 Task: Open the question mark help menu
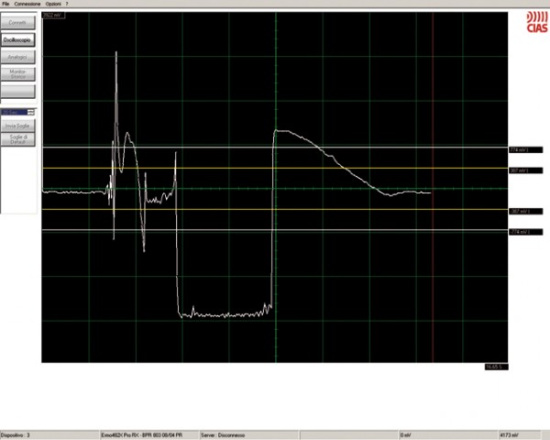(x=67, y=4)
